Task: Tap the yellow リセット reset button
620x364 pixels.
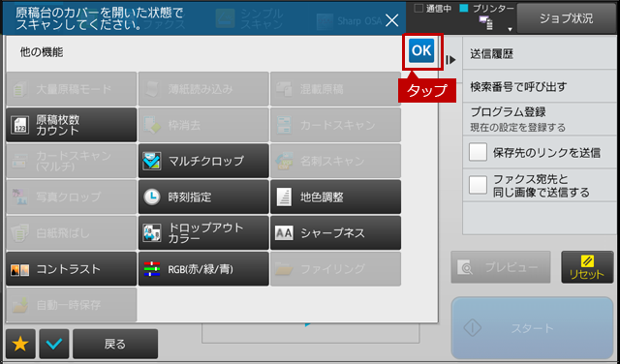Action: (x=587, y=267)
